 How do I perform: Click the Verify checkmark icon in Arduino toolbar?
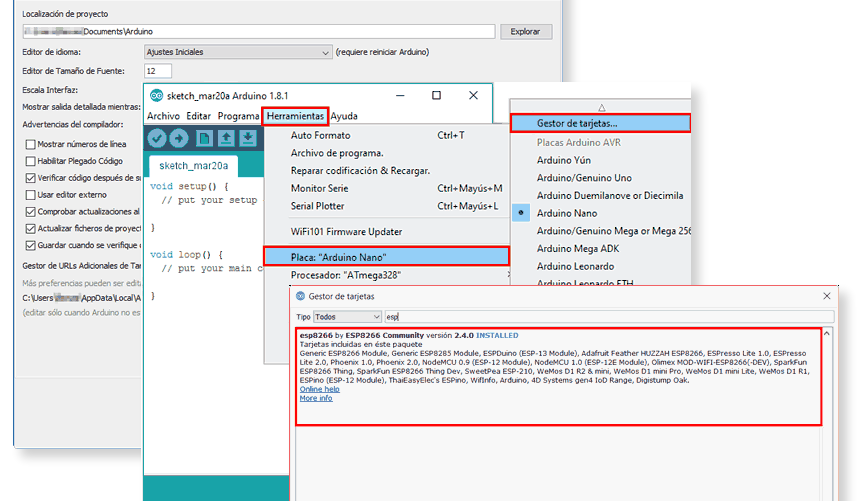tap(157, 138)
